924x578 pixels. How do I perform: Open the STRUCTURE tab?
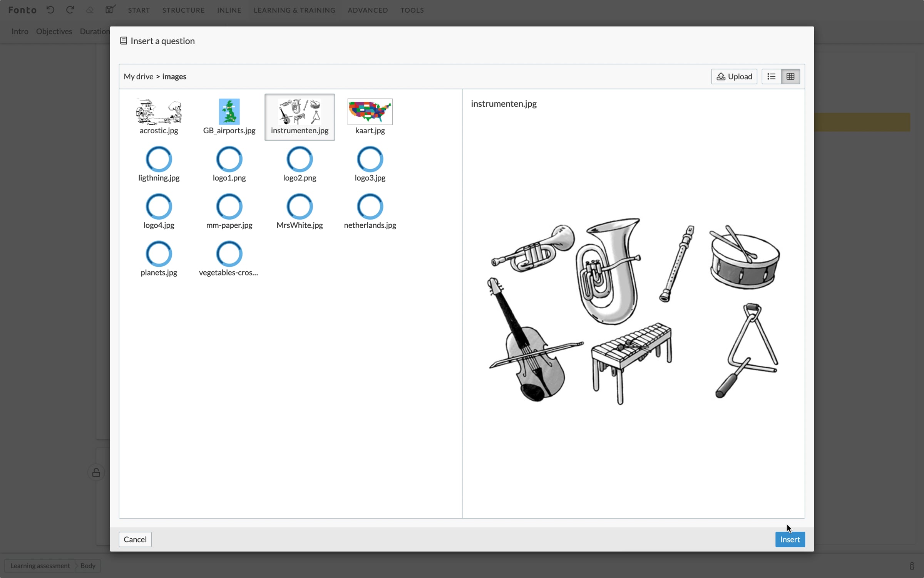click(x=183, y=10)
